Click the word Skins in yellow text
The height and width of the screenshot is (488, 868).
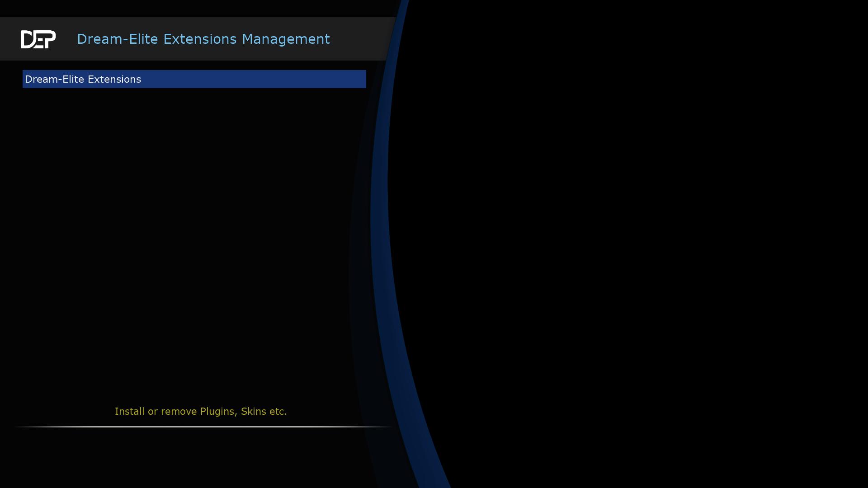tap(253, 411)
